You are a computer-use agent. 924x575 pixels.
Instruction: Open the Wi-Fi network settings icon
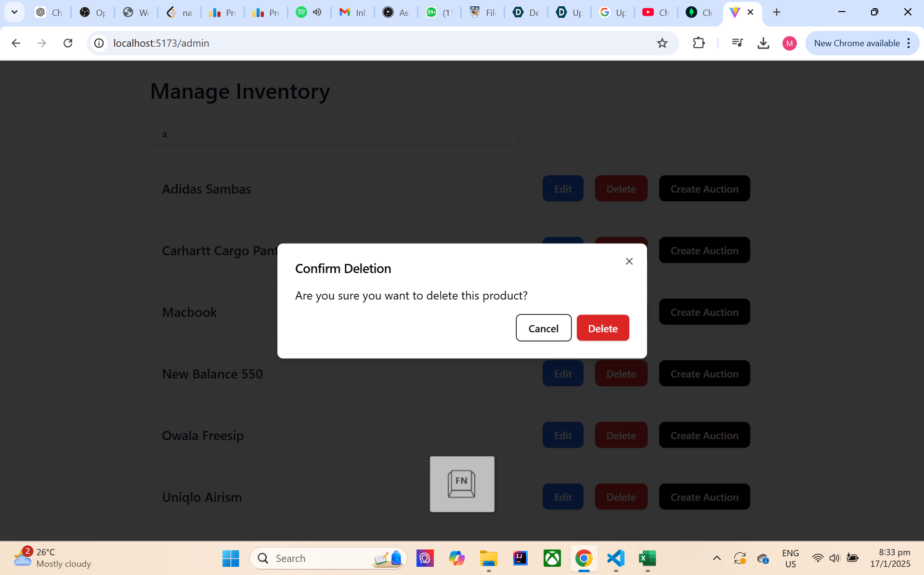tap(818, 558)
